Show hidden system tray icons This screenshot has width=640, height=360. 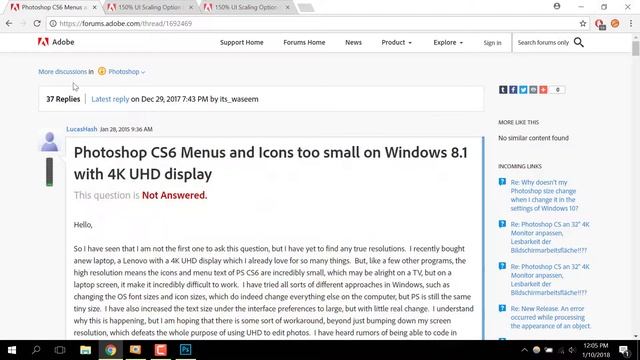point(524,350)
